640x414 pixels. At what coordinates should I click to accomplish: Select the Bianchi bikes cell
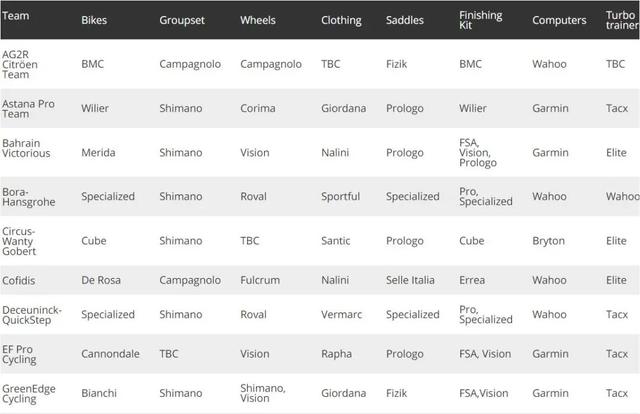coord(100,393)
